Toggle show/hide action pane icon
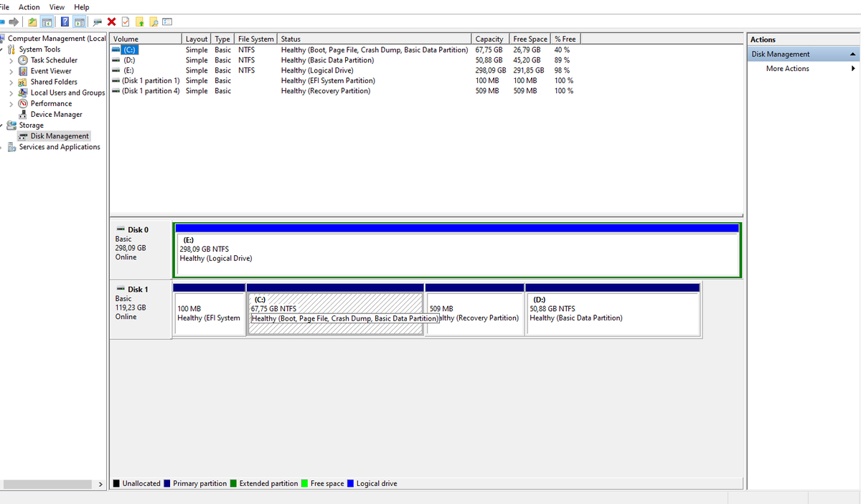This screenshot has width=861, height=504. pyautogui.click(x=80, y=22)
